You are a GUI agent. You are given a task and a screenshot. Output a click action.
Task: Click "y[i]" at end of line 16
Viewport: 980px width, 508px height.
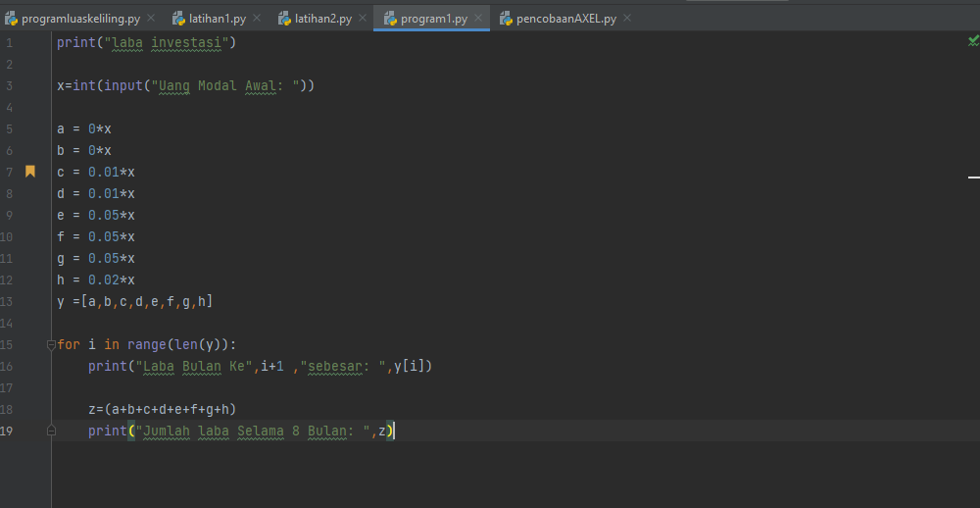click(x=410, y=366)
